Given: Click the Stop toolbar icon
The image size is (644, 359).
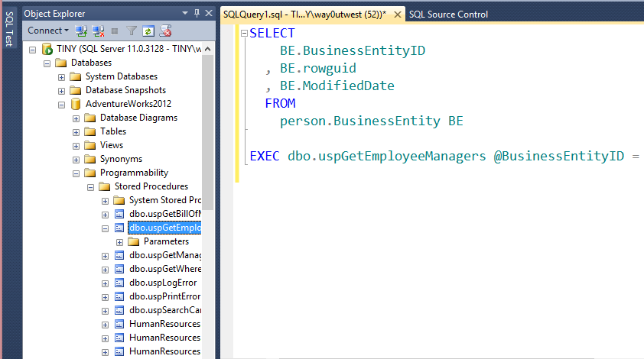Looking at the screenshot, I should pos(115,31).
